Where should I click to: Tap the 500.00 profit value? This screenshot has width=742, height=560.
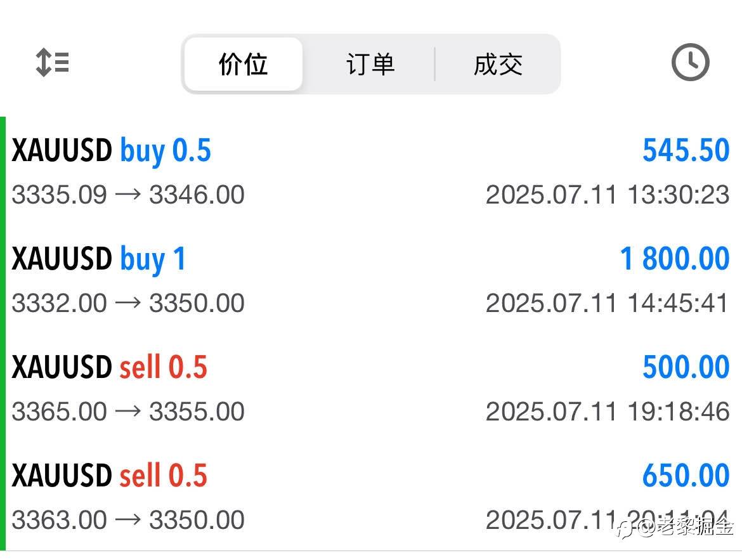click(x=686, y=367)
